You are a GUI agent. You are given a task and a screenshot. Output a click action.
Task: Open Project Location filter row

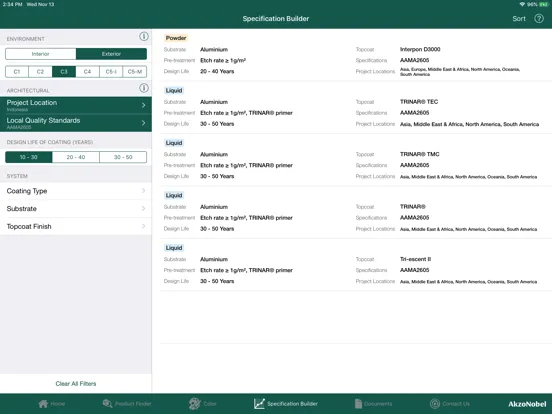tap(76, 105)
